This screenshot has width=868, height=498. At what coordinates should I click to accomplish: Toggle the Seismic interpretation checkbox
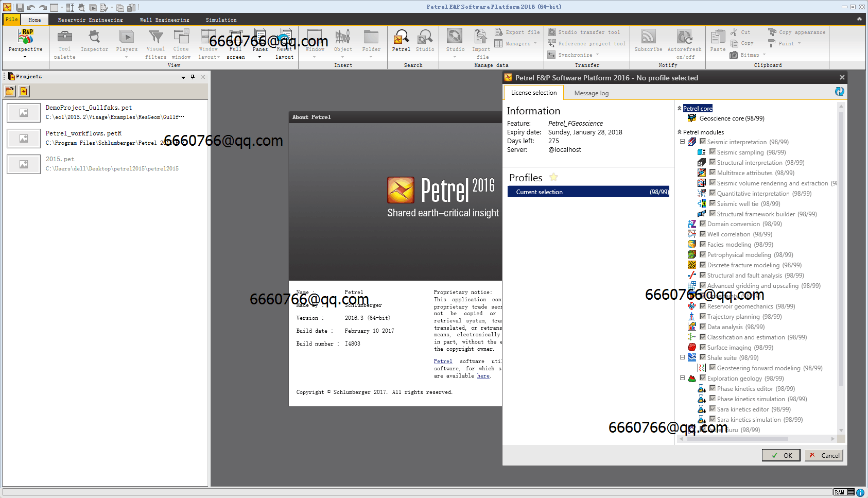tap(702, 142)
